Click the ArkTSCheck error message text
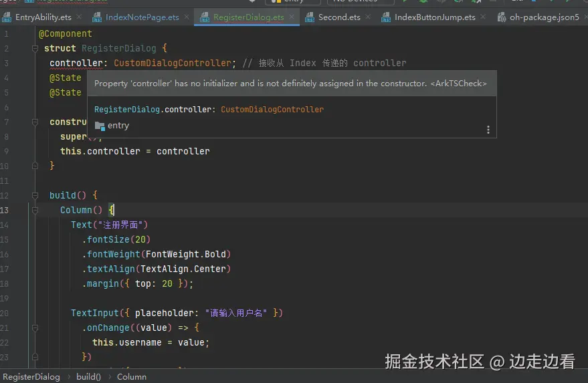 pos(290,83)
